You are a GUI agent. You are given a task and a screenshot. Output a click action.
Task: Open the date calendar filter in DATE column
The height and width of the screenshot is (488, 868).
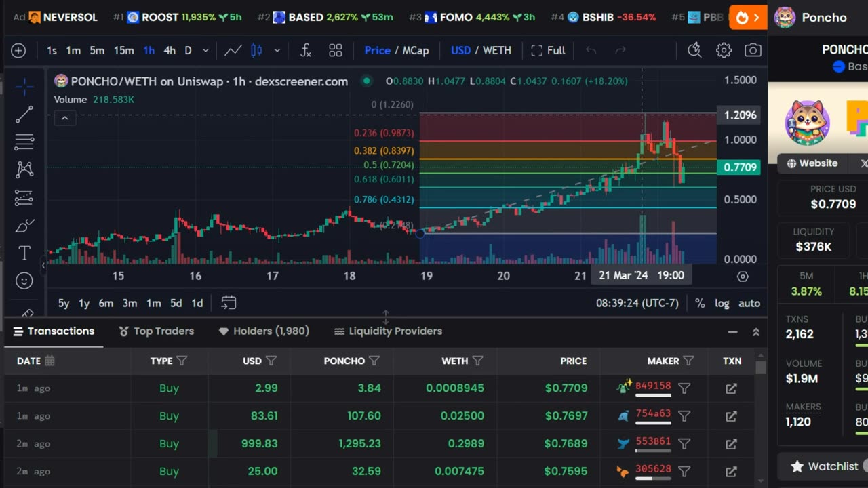click(50, 361)
